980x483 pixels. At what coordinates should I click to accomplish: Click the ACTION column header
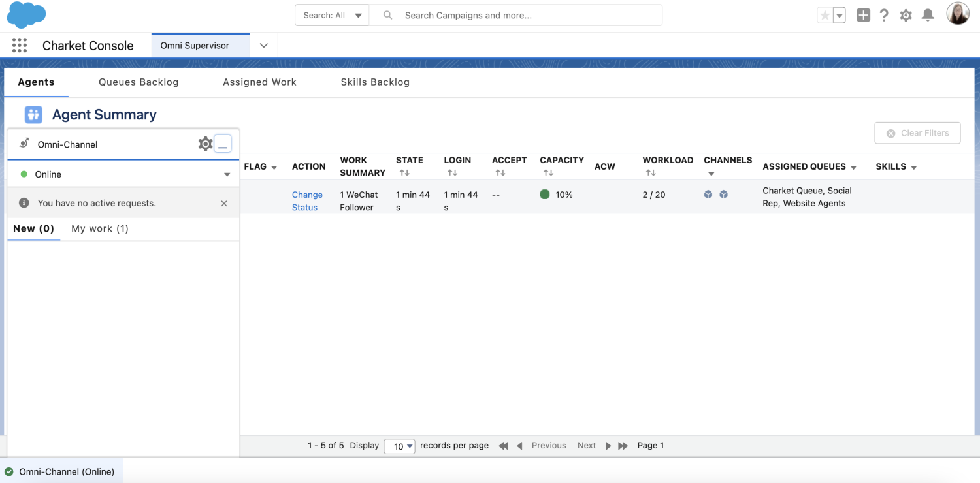click(x=309, y=166)
